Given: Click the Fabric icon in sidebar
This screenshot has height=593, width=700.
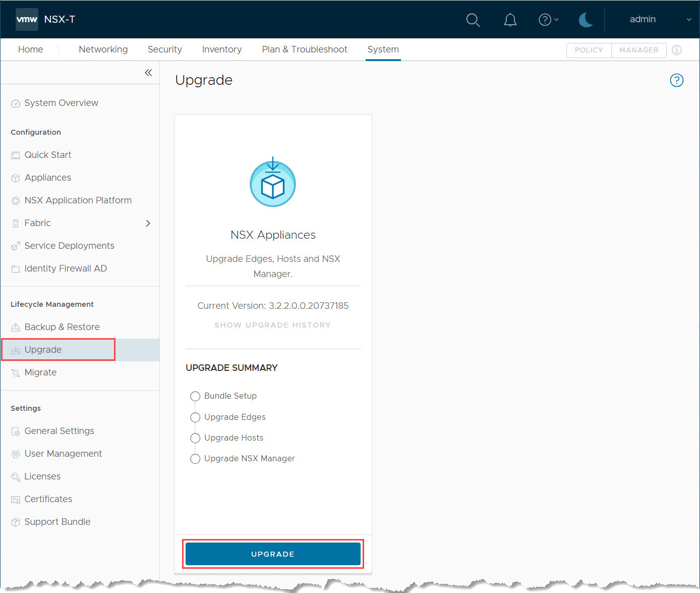Looking at the screenshot, I should coord(16,224).
